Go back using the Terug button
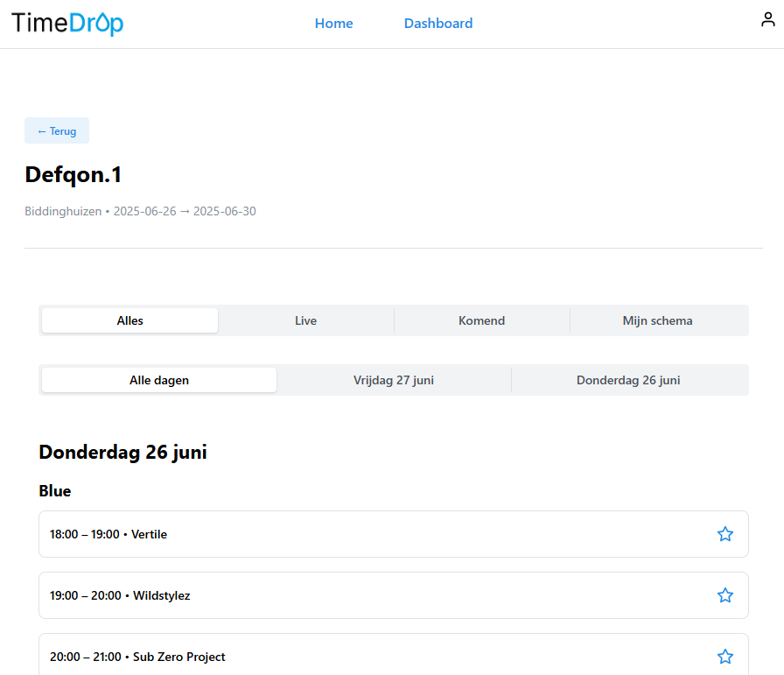 click(56, 130)
